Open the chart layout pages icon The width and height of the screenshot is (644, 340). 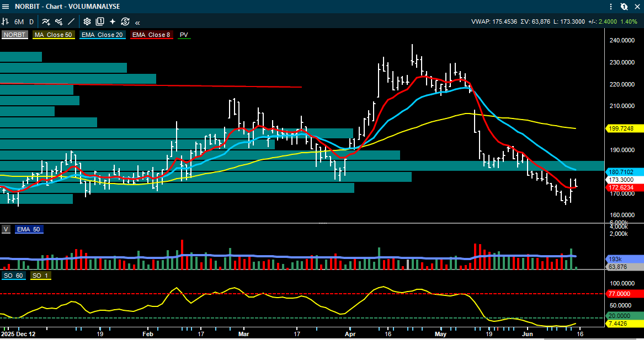pos(100,21)
